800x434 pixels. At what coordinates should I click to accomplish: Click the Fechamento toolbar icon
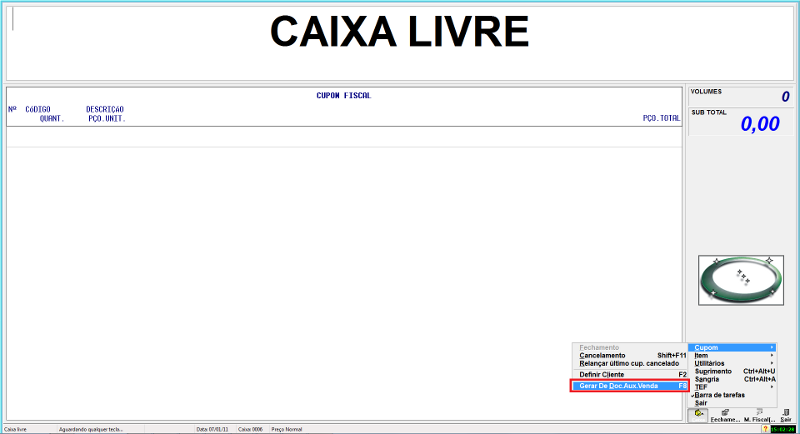[x=725, y=414]
